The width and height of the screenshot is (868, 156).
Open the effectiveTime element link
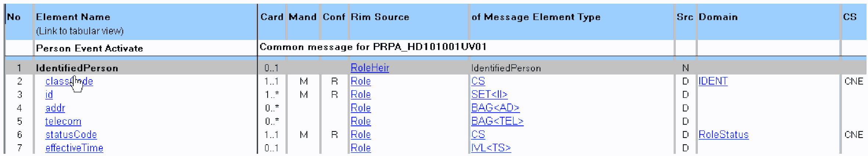74,148
